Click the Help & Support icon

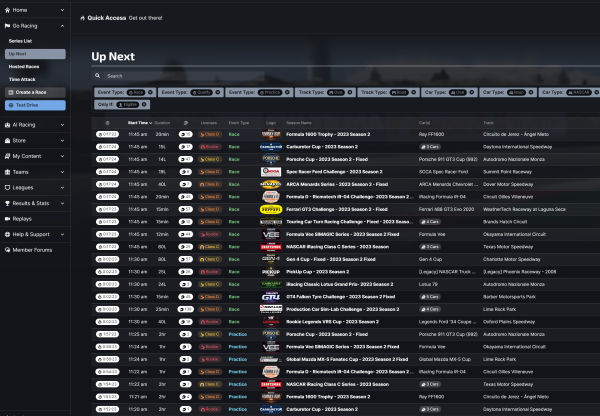pos(7,234)
